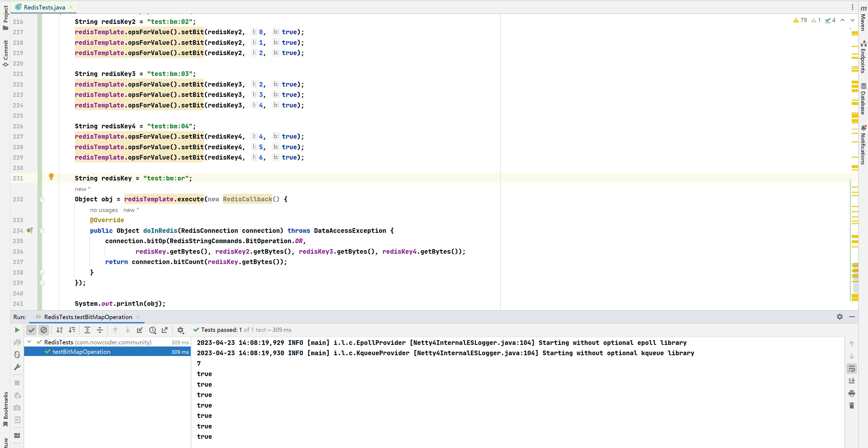
Task: Open the Maven tool window
Action: [863, 18]
